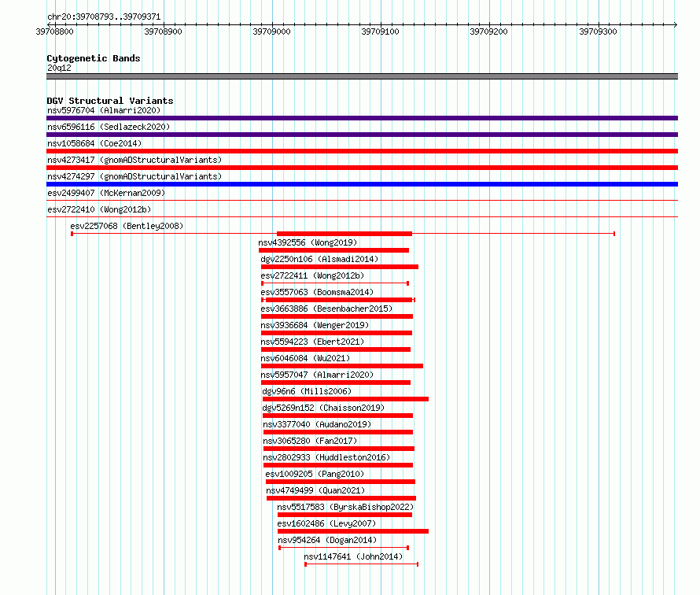Open variant esv2257068 (Bentley2008) label
Viewport: 700px width, 595px height.
coord(127,226)
